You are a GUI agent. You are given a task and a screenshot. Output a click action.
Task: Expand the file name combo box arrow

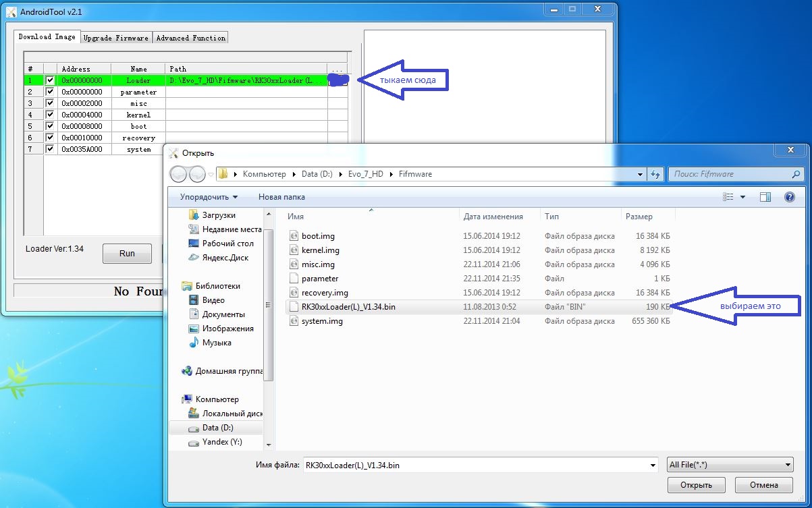coord(652,465)
